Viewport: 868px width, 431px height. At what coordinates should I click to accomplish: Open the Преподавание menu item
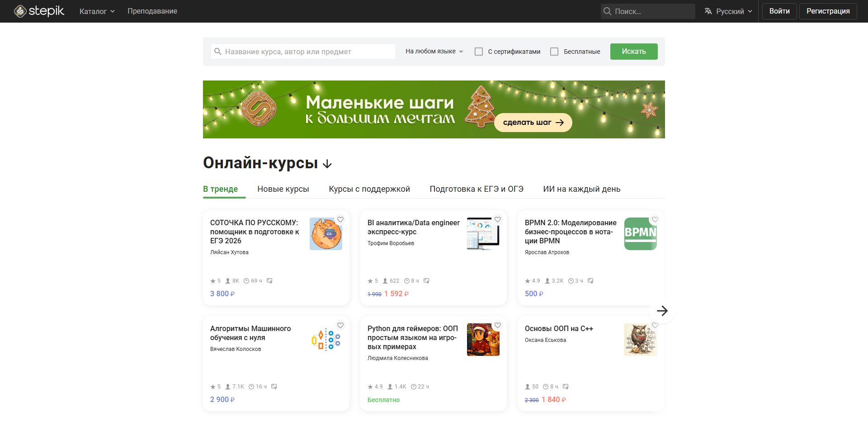(x=152, y=11)
